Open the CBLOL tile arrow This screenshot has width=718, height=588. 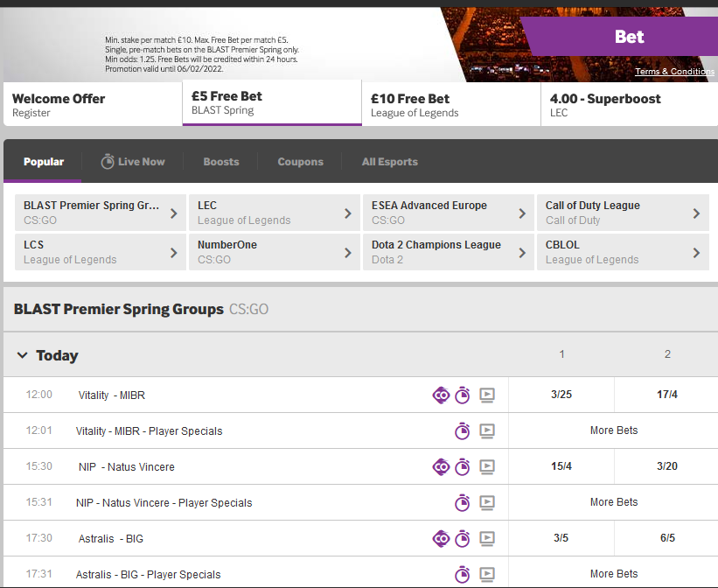click(x=696, y=253)
